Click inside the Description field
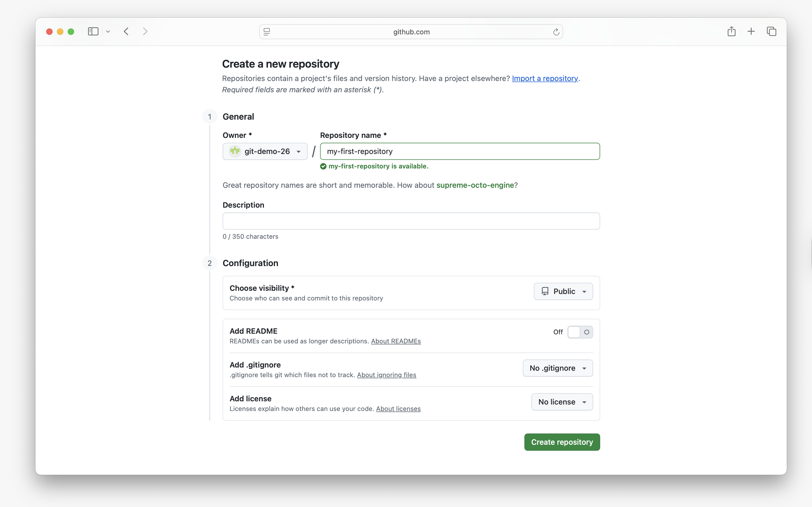This screenshot has height=507, width=812. [411, 221]
